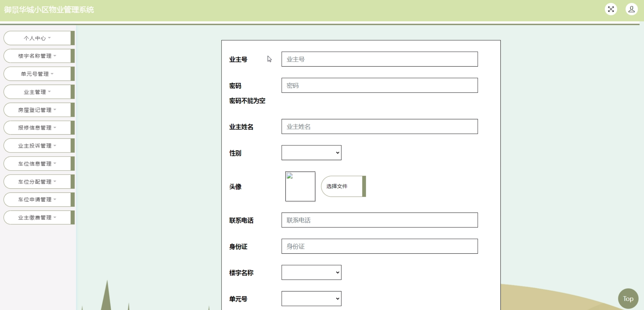Expand the 楼宇名称管理 menu
Viewport: 644px width, 310px height.
click(37, 56)
